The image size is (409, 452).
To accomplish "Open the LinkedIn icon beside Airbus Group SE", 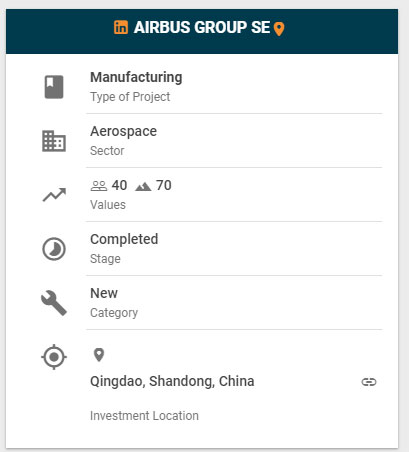I will pyautogui.click(x=121, y=27).
